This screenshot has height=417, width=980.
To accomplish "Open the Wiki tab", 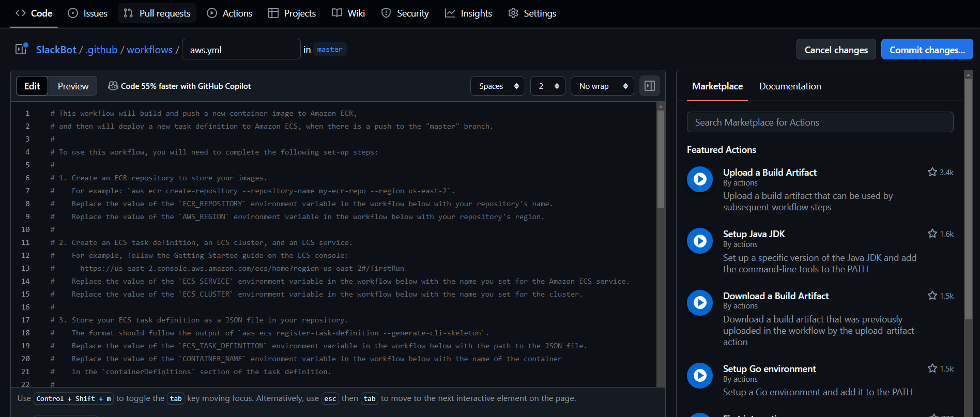I will 348,13.
